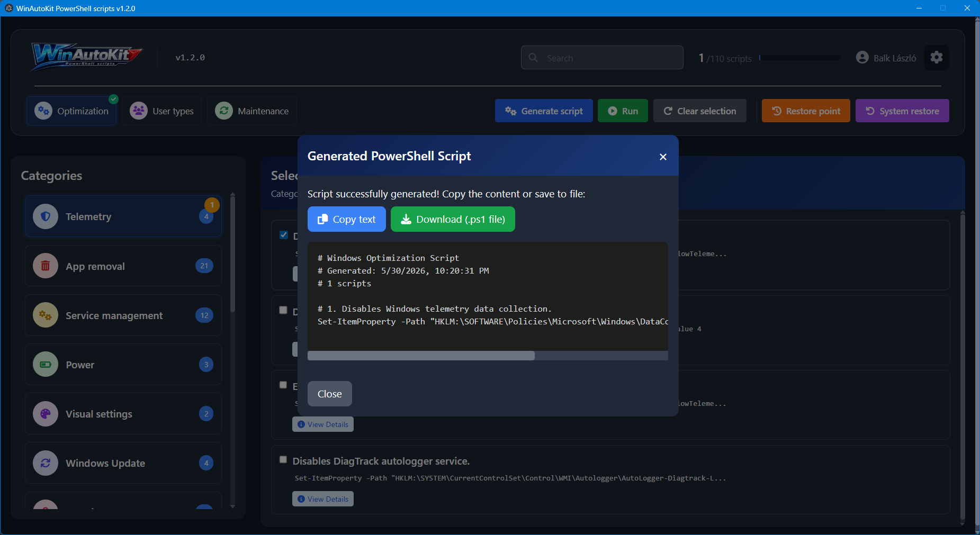Click System restore button
The height and width of the screenshot is (535, 980).
pyautogui.click(x=902, y=111)
